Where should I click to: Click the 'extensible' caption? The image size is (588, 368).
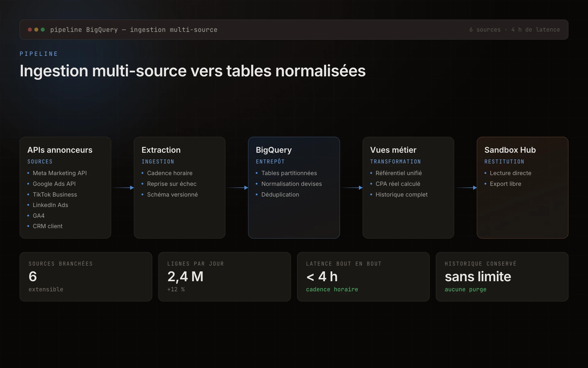click(x=46, y=289)
